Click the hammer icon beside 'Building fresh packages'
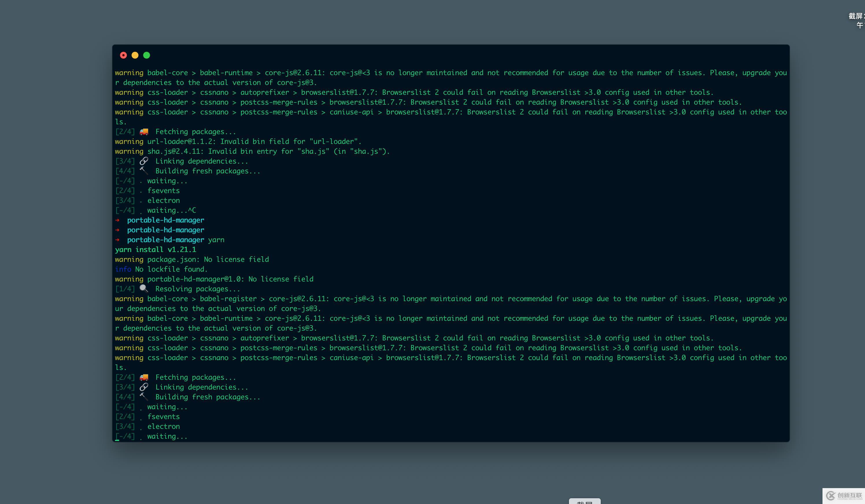The width and height of the screenshot is (865, 504). (144, 170)
